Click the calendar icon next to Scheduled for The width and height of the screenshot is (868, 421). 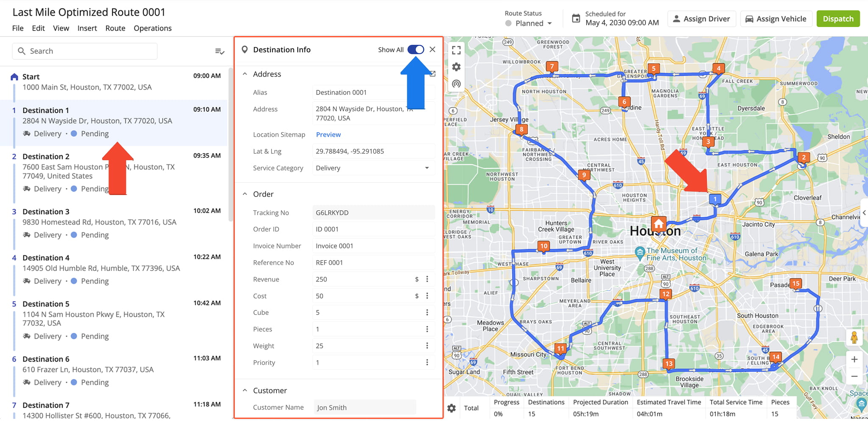pyautogui.click(x=576, y=18)
